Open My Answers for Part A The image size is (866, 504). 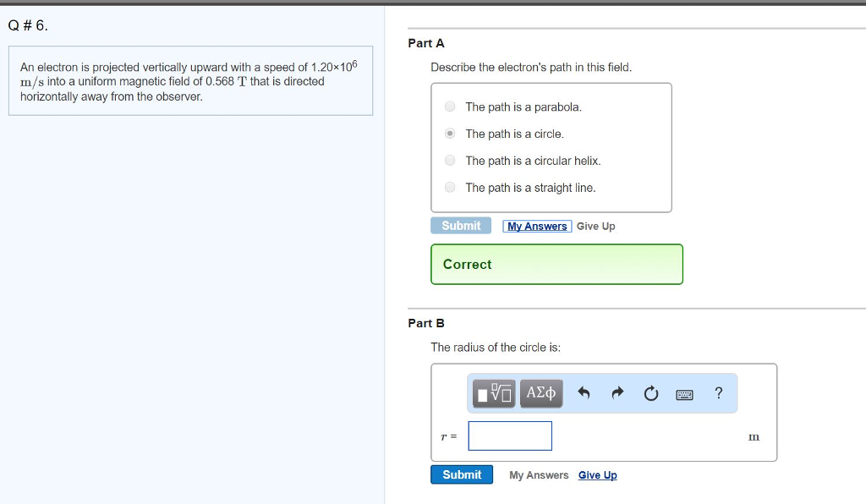tap(536, 226)
